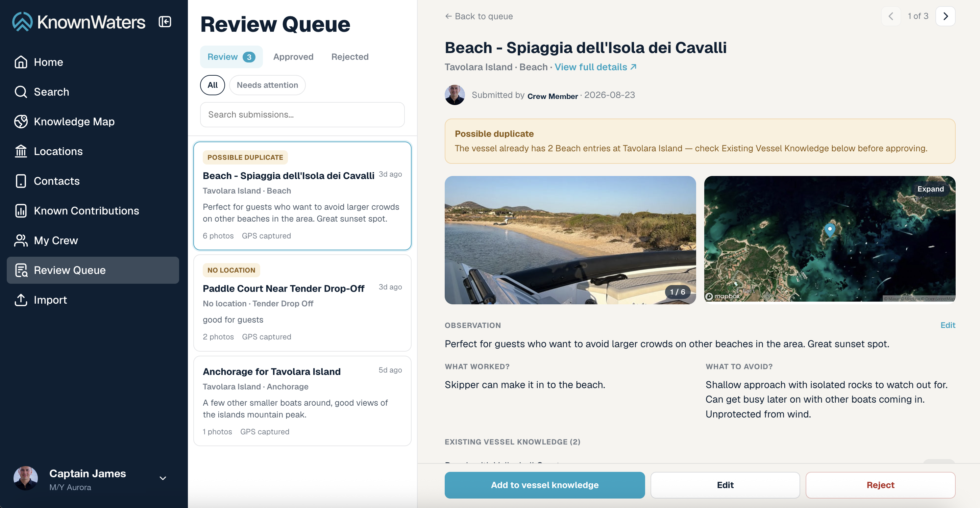Expand the Captain James account menu
This screenshot has width=980, height=508.
pyautogui.click(x=163, y=478)
